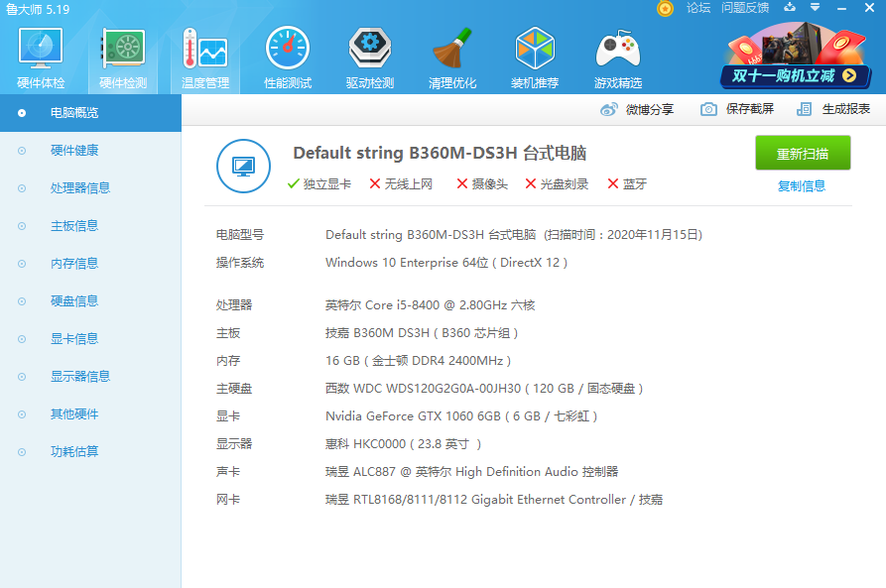Click the processor value 英特尔 Core i5-8400
886x588 pixels.
pos(430,305)
